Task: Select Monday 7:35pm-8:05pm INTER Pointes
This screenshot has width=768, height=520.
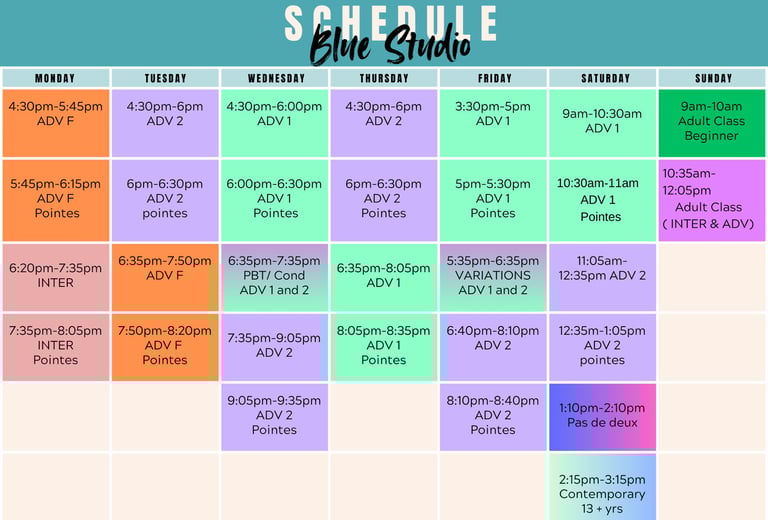Action: click(x=56, y=347)
